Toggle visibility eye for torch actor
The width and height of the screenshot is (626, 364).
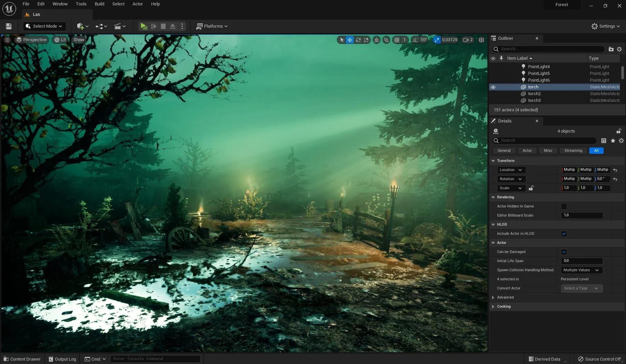[493, 87]
